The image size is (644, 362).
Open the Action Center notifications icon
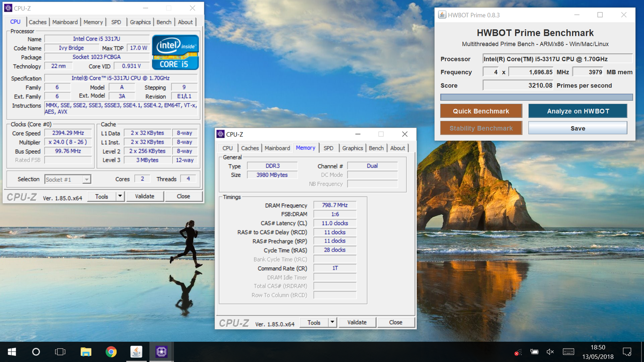(627, 352)
